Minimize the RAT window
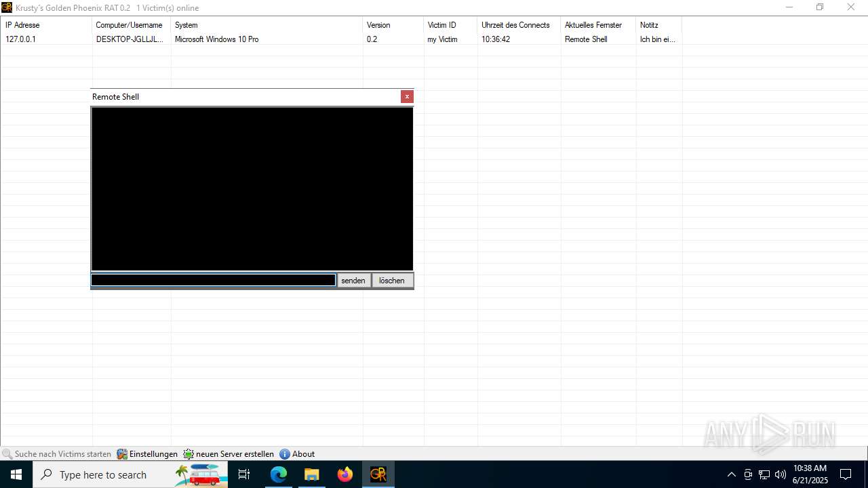Viewport: 868px width, 488px height. 789,7
